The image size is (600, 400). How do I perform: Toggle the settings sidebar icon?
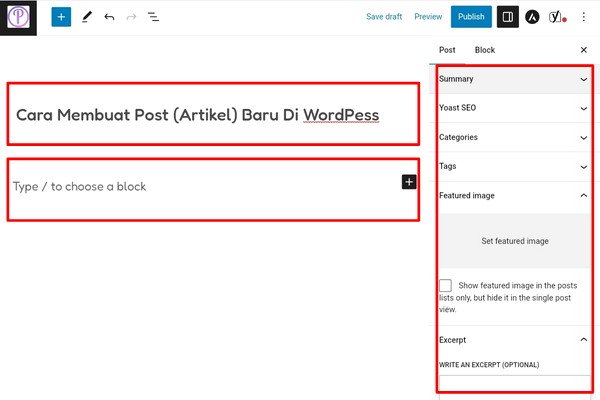pyautogui.click(x=508, y=17)
